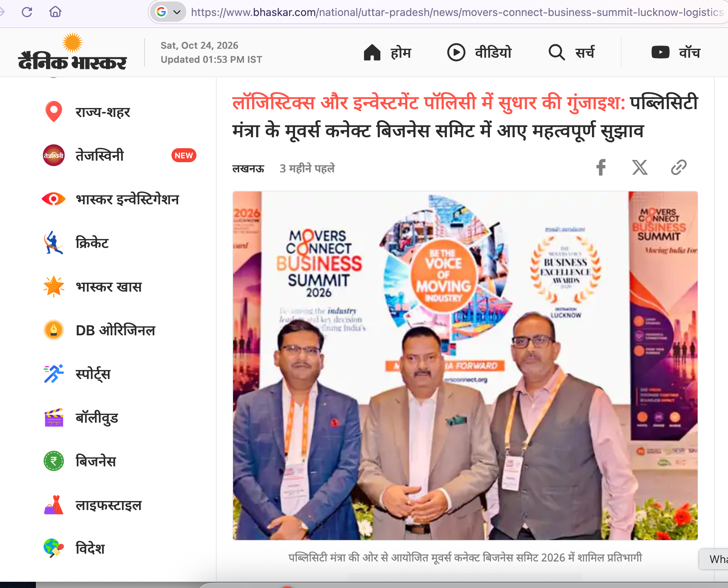Open search with the magnifier icon
Image resolution: width=728 pixels, height=588 pixels.
click(557, 52)
